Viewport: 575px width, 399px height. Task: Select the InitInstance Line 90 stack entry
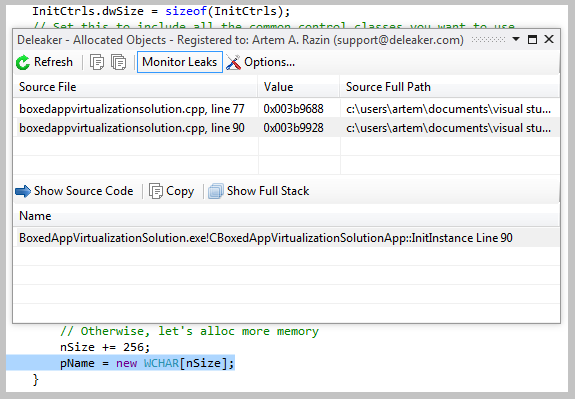pos(286,238)
